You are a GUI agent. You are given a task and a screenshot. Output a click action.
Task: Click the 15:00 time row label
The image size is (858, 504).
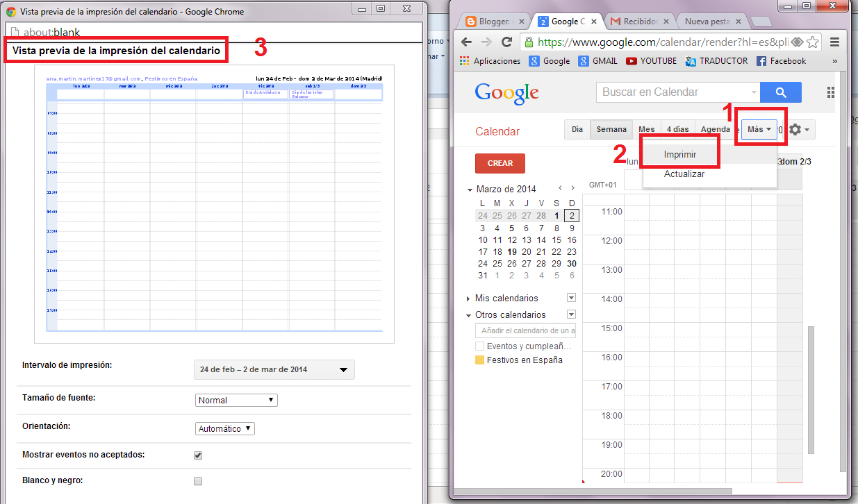611,328
